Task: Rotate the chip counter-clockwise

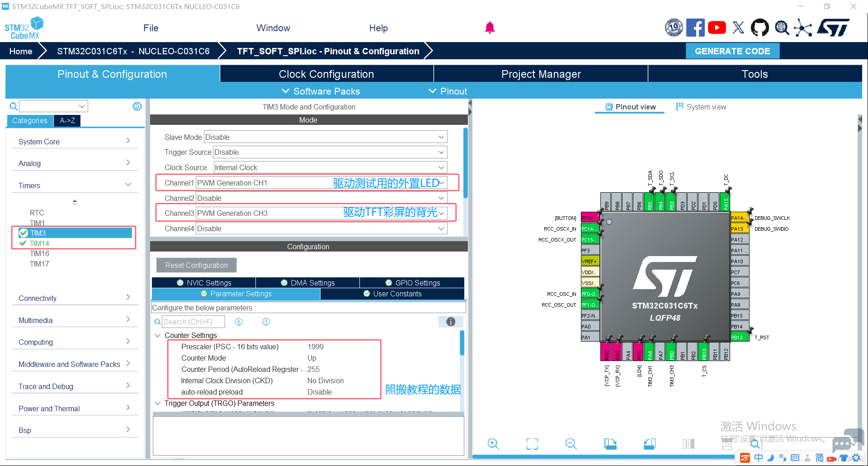Action: click(x=650, y=444)
